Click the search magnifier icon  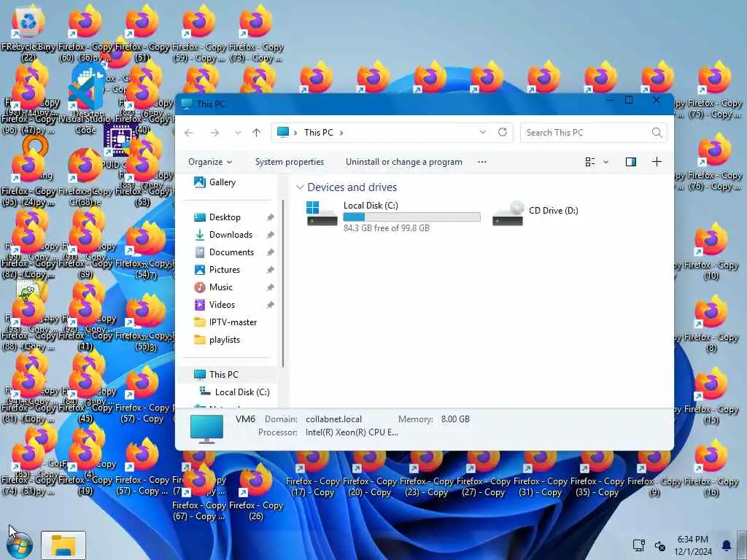click(657, 133)
